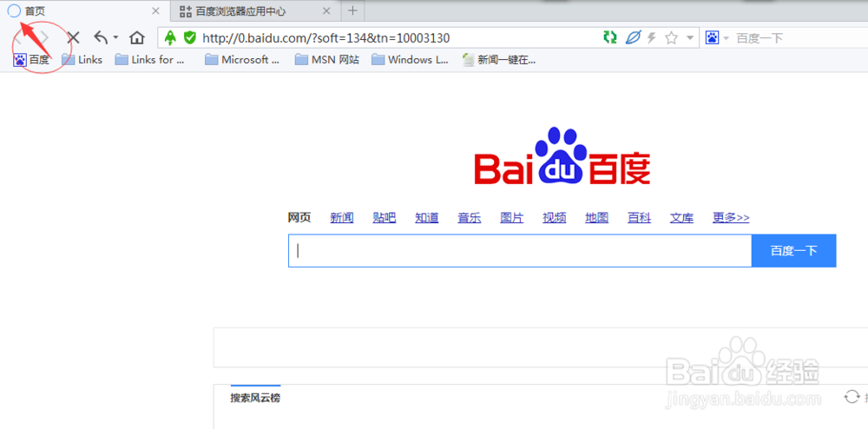Open the Links bookmark folder
Screen dimensions: 868x429
[82, 60]
